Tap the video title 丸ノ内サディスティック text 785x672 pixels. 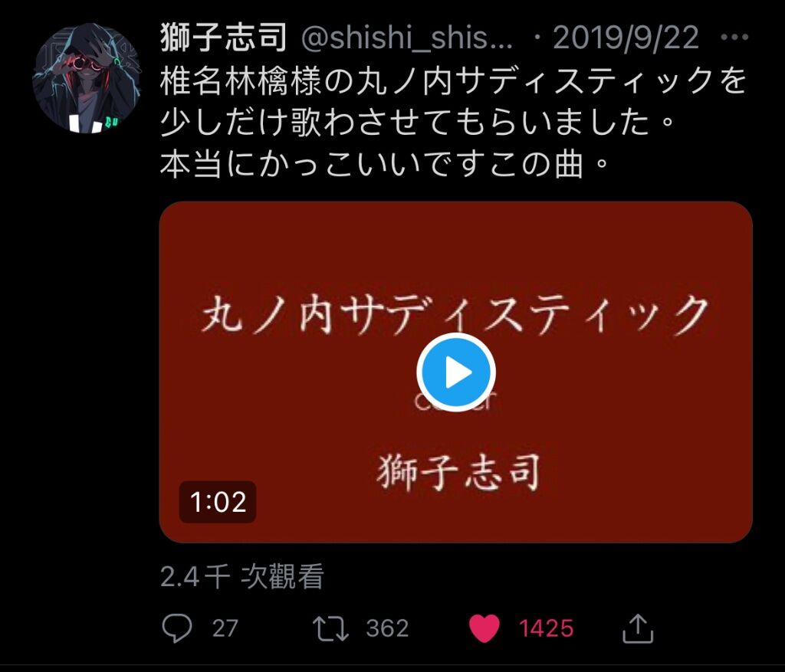click(x=455, y=314)
